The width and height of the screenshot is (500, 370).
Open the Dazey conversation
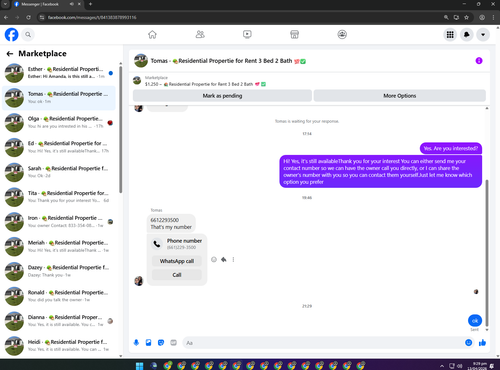click(59, 271)
